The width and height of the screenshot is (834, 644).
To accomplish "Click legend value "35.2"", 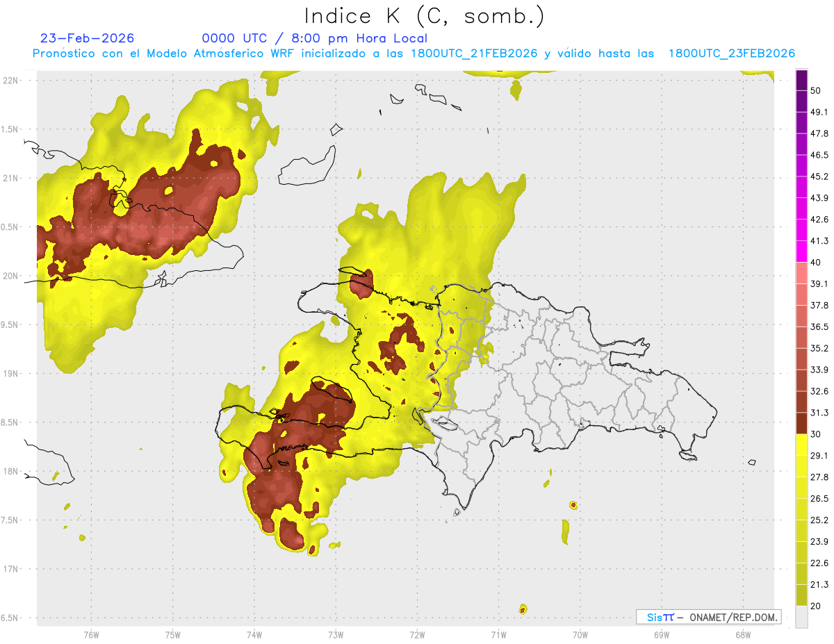I will (x=819, y=349).
